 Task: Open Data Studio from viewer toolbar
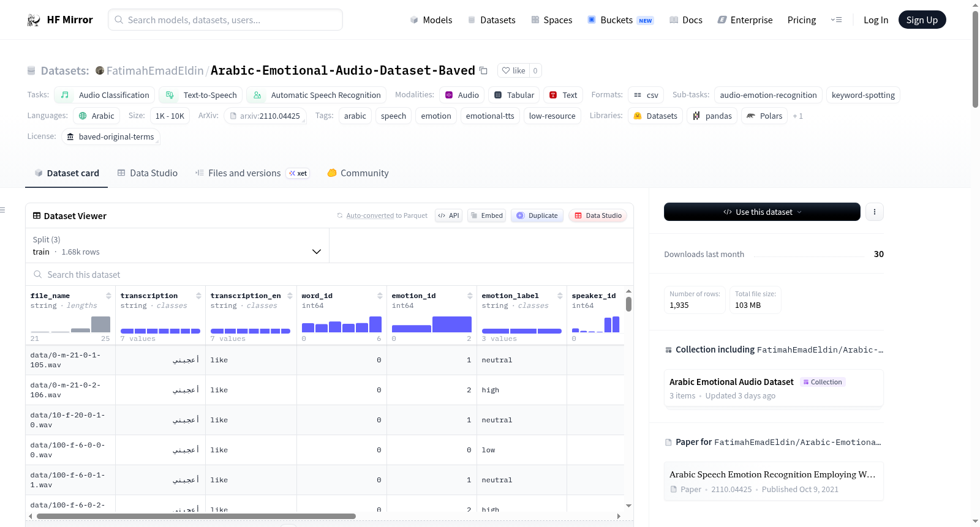coord(598,215)
